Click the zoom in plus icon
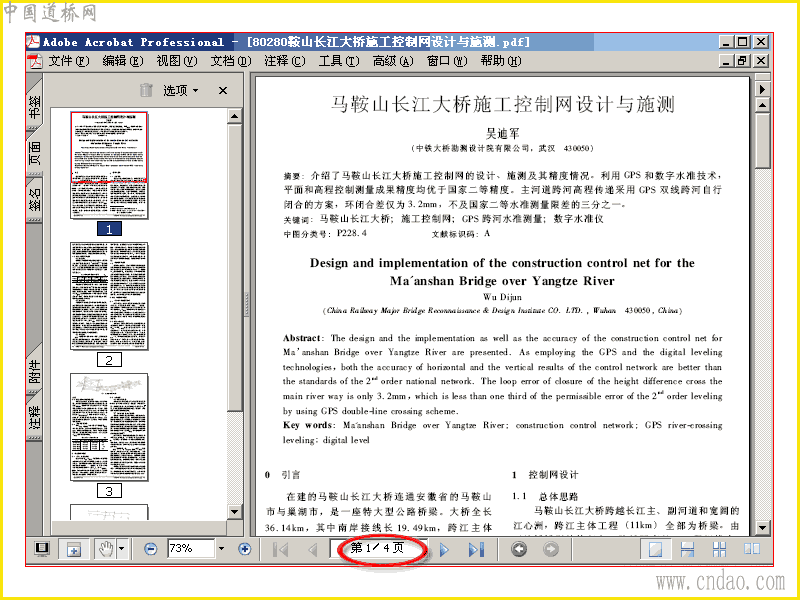 tap(245, 549)
